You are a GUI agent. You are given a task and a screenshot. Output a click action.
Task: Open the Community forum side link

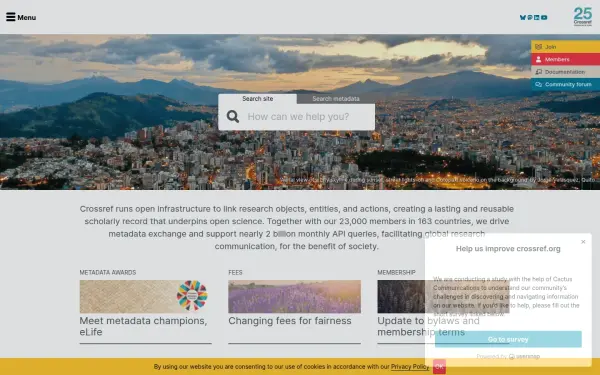click(x=566, y=85)
